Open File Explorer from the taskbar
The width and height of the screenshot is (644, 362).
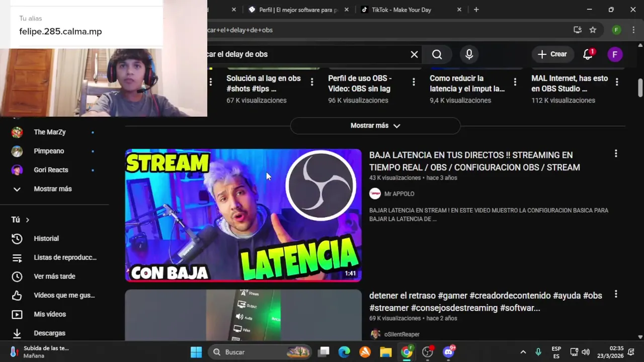point(385,352)
